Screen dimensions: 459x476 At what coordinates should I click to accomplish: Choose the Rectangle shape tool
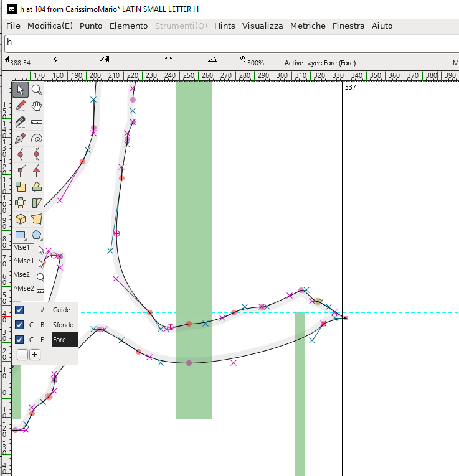pyautogui.click(x=21, y=235)
